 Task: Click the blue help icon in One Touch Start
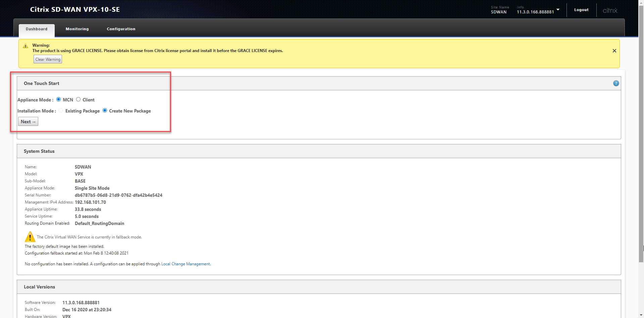coord(616,83)
